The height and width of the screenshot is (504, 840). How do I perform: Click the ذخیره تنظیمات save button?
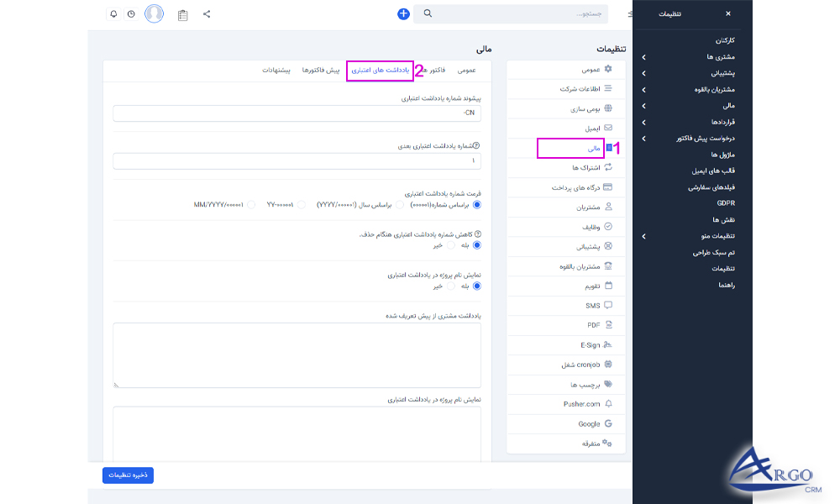pos(127,475)
